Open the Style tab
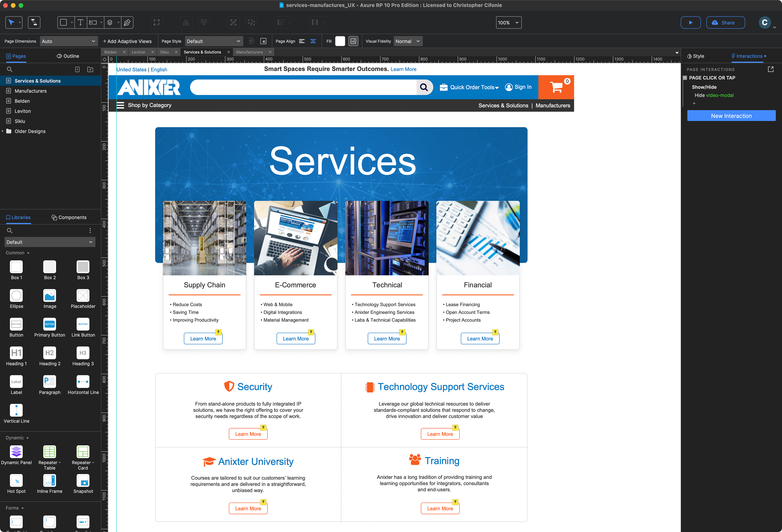The width and height of the screenshot is (782, 532). [x=695, y=56]
